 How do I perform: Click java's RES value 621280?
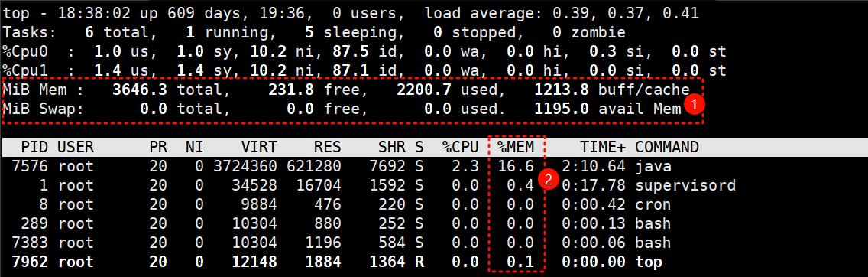[314, 166]
